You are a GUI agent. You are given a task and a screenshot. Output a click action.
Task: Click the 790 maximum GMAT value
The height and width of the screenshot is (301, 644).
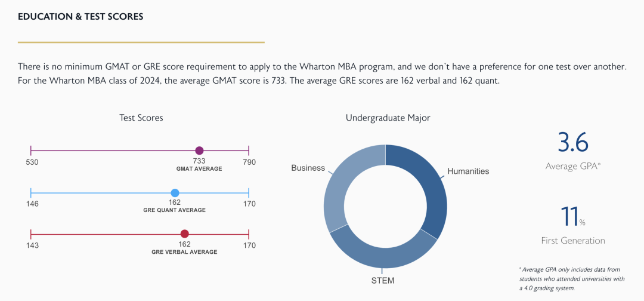[x=249, y=162]
